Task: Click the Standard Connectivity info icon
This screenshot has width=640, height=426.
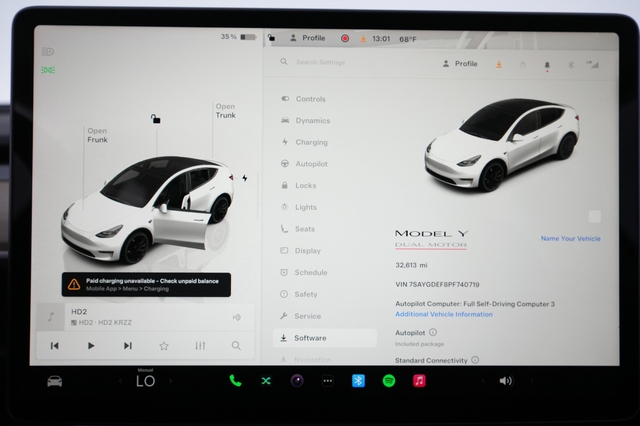Action: pos(475,360)
